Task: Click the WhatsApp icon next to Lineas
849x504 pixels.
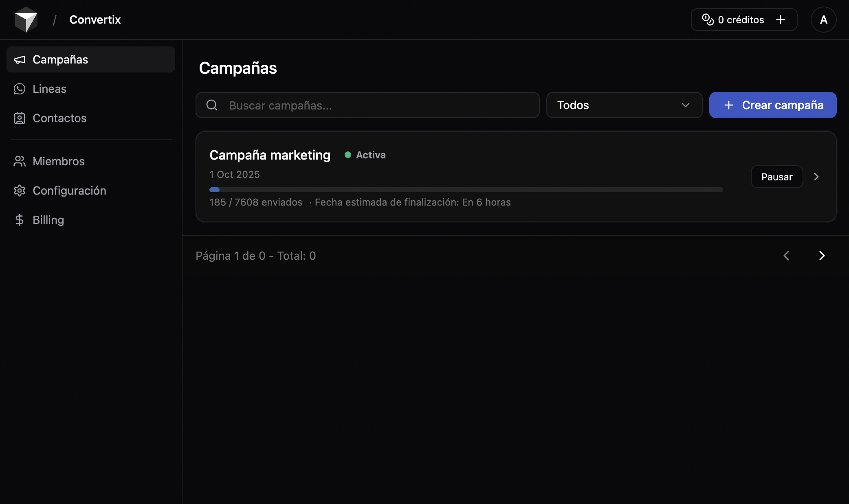Action: [20, 89]
